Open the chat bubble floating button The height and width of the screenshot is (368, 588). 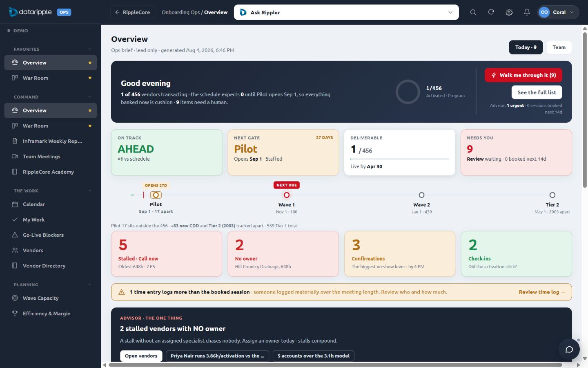tap(569, 349)
